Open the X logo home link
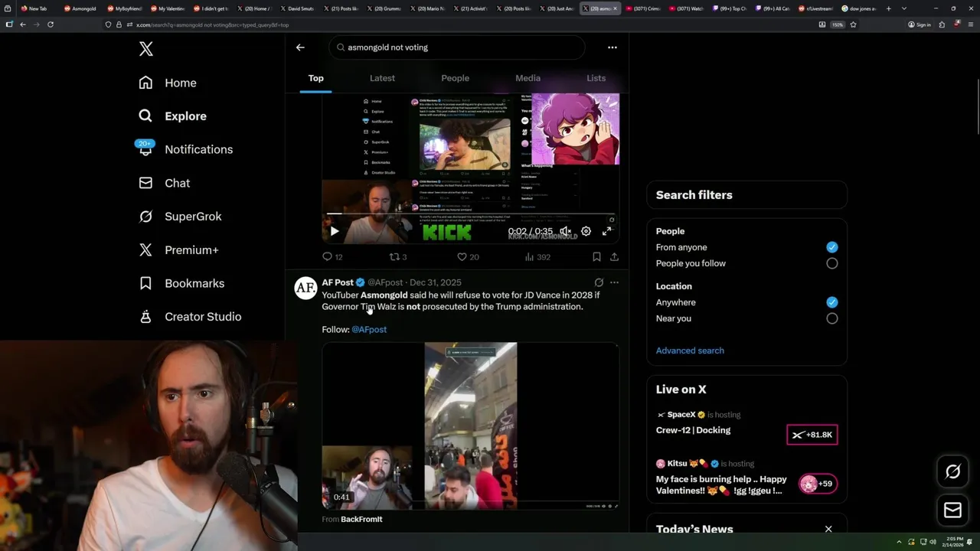Viewport: 980px width, 551px height. click(x=146, y=49)
